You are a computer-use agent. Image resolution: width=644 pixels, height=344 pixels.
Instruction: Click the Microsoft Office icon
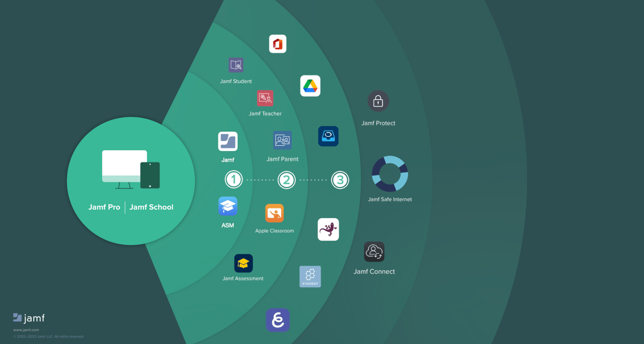point(278,44)
